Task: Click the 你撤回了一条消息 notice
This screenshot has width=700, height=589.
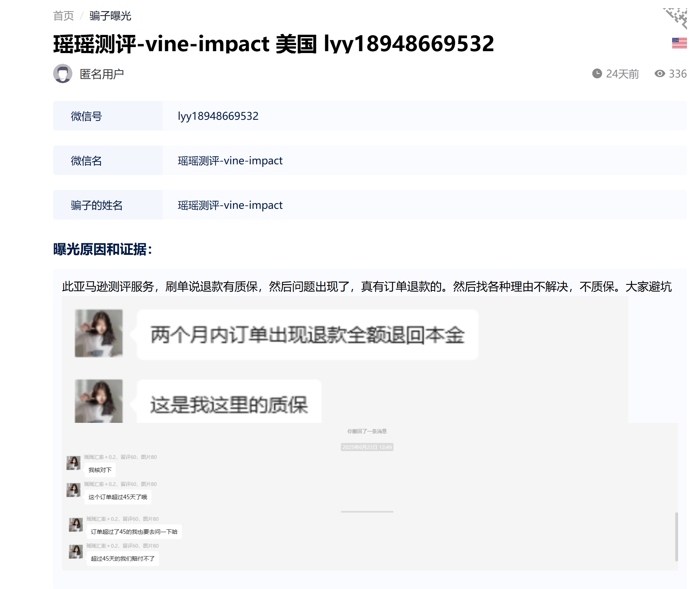Action: click(367, 431)
